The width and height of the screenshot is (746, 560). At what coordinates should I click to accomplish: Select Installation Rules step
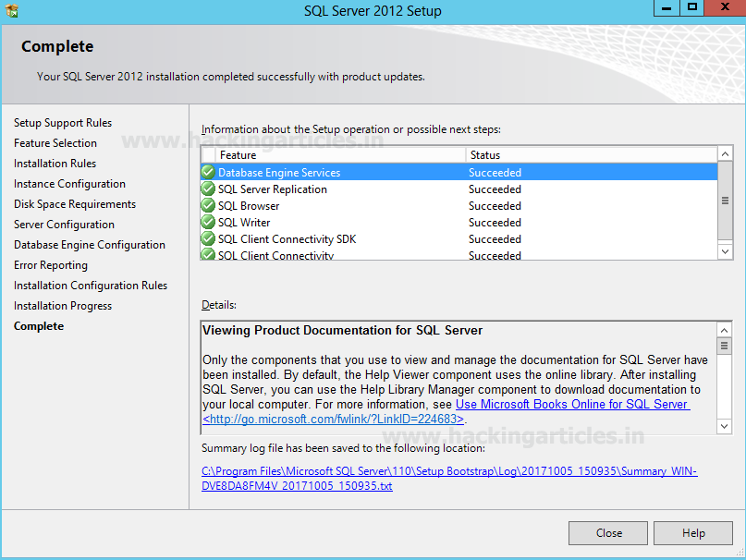point(55,164)
